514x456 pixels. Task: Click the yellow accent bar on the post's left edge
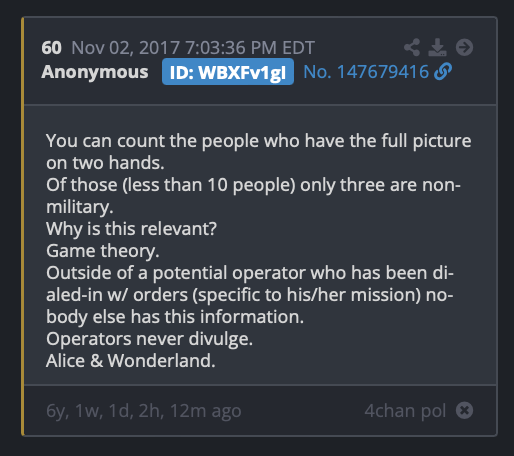coord(23,226)
